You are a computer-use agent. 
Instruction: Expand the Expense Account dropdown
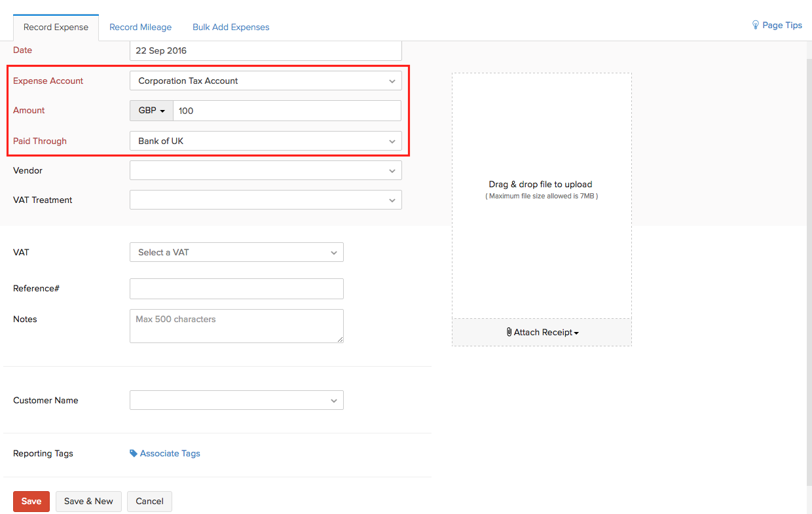pos(265,81)
